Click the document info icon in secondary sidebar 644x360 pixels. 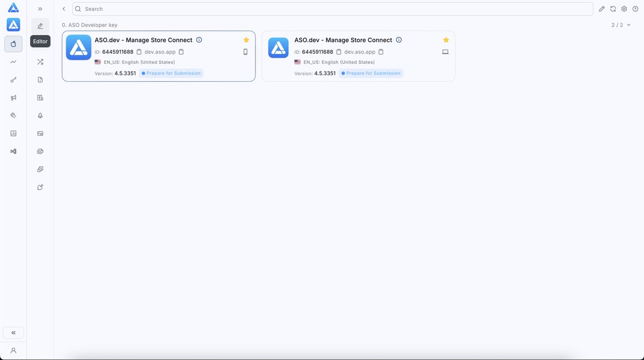point(40,80)
